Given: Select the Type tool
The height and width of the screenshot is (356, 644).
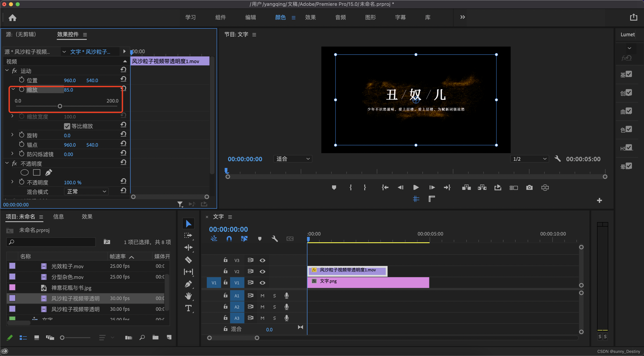Looking at the screenshot, I should click(188, 308).
